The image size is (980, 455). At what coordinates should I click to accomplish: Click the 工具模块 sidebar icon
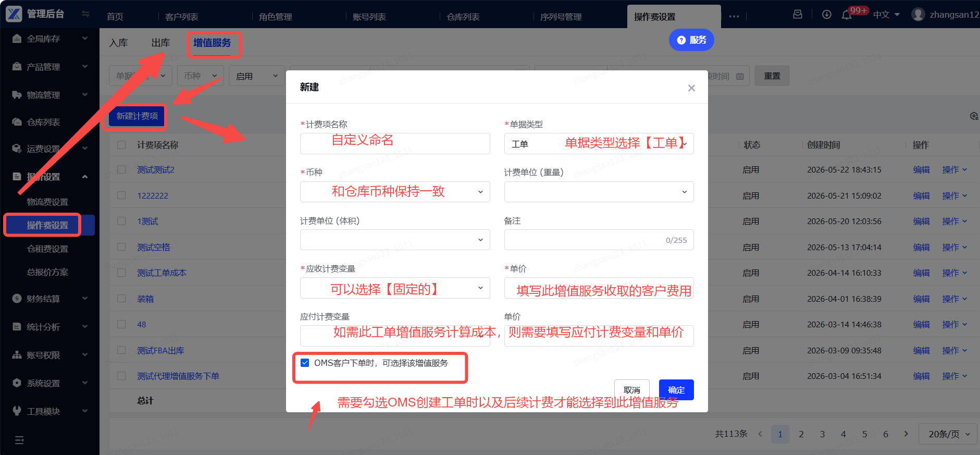pyautogui.click(x=17, y=411)
